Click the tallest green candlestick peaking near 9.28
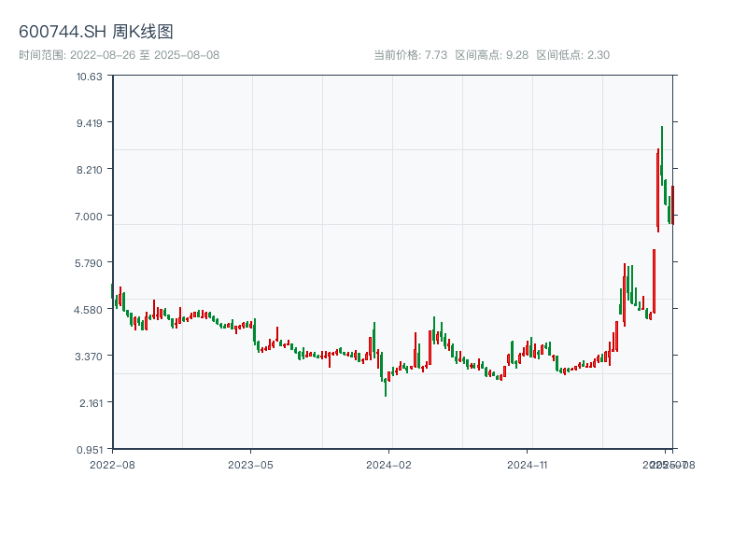Viewport: 747px width, 560px height. point(662,157)
